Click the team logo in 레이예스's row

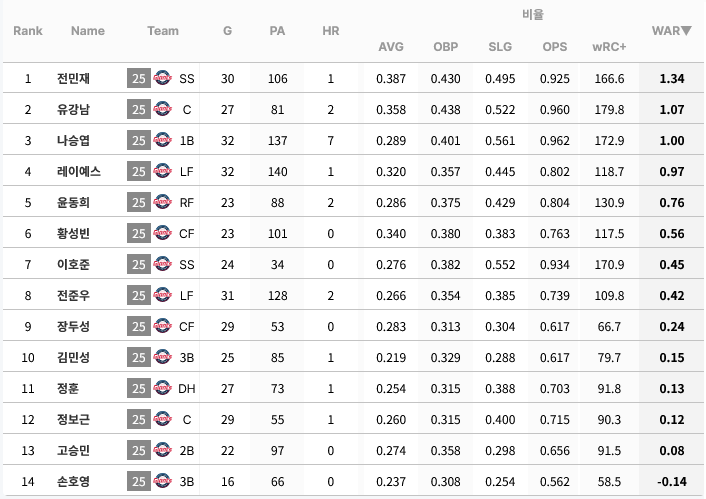[x=162, y=172]
